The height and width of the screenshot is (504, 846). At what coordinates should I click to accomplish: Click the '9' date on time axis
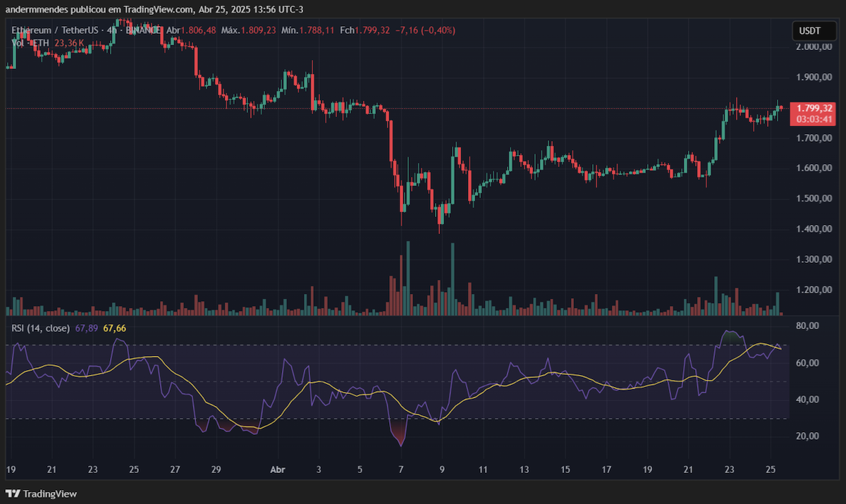tap(442, 469)
